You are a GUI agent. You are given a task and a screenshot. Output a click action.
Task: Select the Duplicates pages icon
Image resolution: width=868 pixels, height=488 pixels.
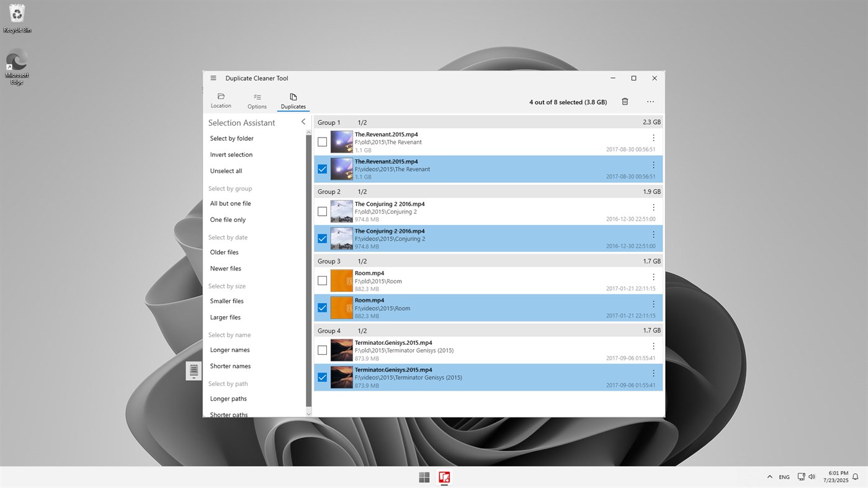coord(293,100)
